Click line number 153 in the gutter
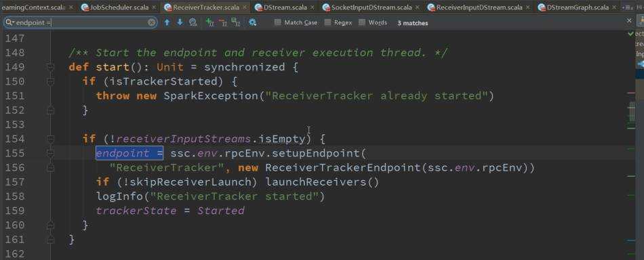644x260 pixels. (14, 125)
